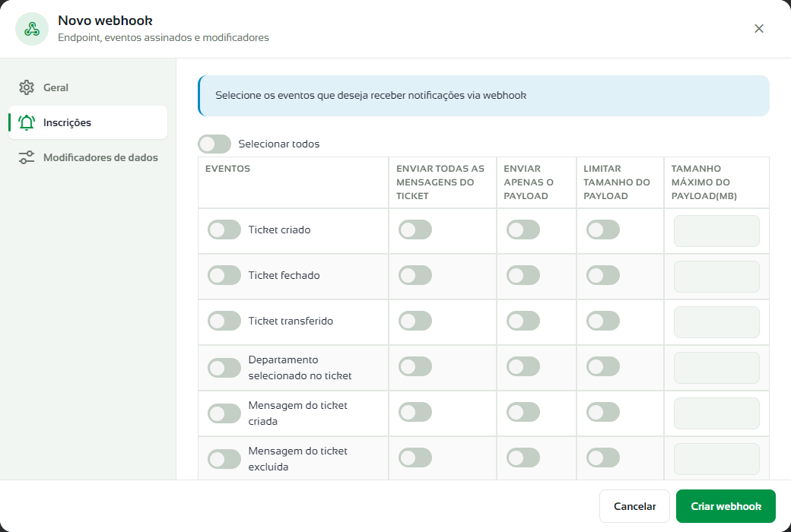Image resolution: width=791 pixels, height=532 pixels.
Task: Click the blue info banner text
Action: [x=371, y=95]
